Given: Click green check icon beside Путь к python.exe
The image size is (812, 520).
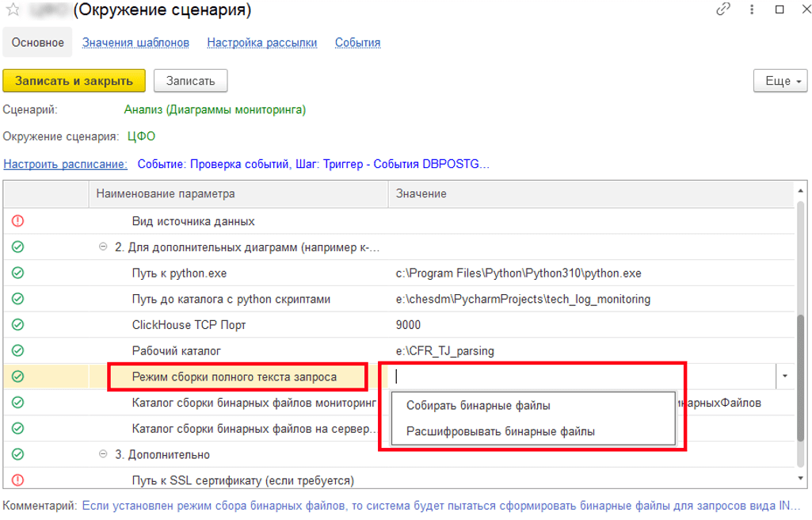Looking at the screenshot, I should tap(18, 273).
